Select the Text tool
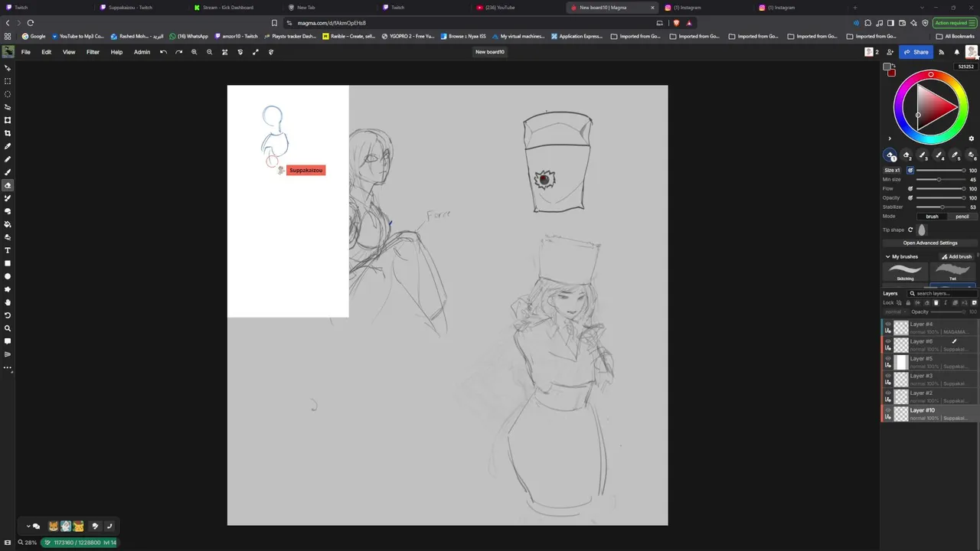This screenshot has width=980, height=551. click(8, 250)
